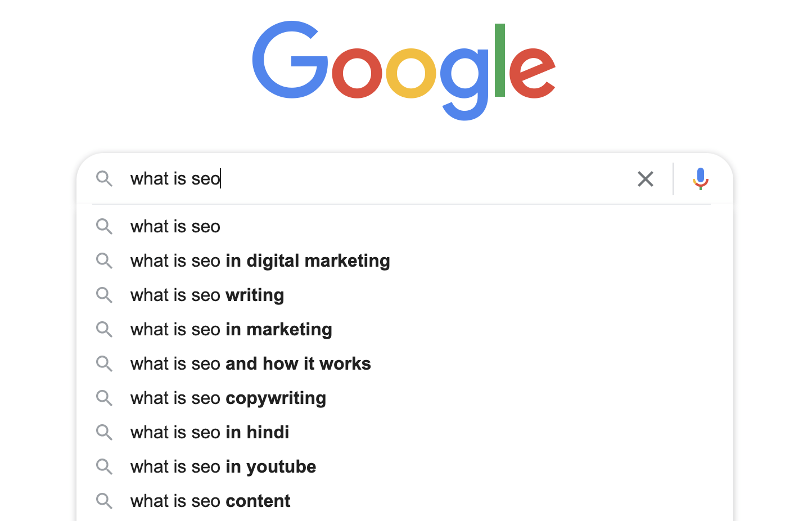Image resolution: width=812 pixels, height=521 pixels.
Task: Choose 'what is seo and how it works'
Action: (x=250, y=364)
